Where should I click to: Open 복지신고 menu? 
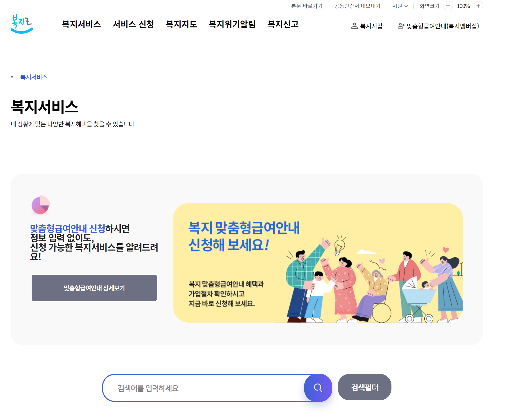pos(283,24)
